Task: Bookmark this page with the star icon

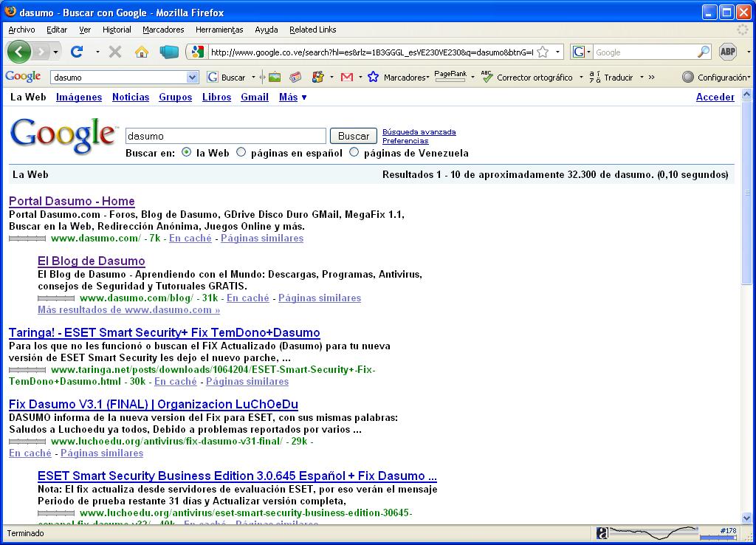Action: (x=543, y=52)
